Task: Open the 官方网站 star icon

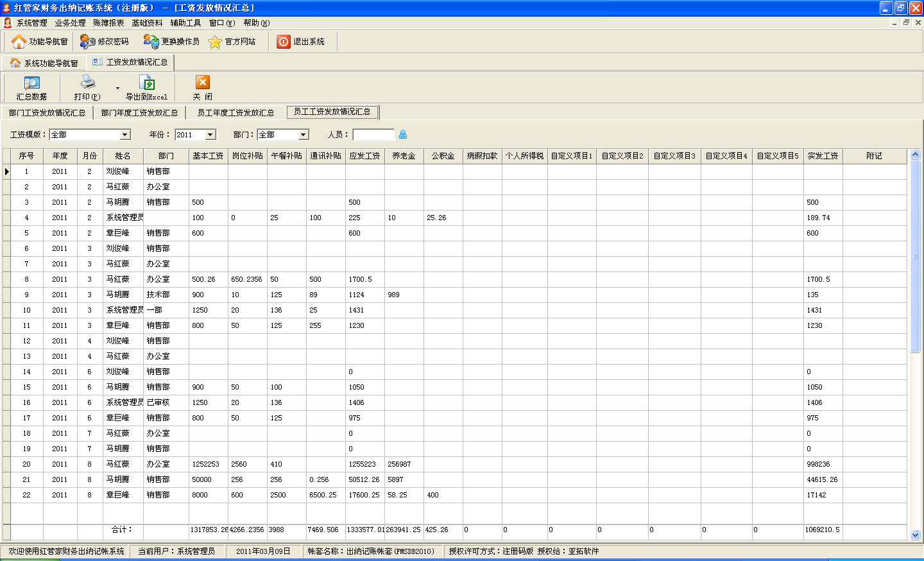Action: (215, 42)
